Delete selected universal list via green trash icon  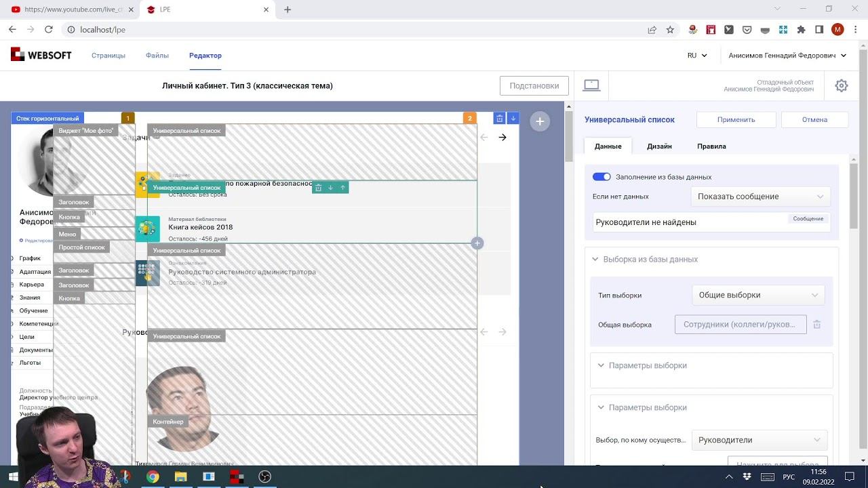click(319, 188)
